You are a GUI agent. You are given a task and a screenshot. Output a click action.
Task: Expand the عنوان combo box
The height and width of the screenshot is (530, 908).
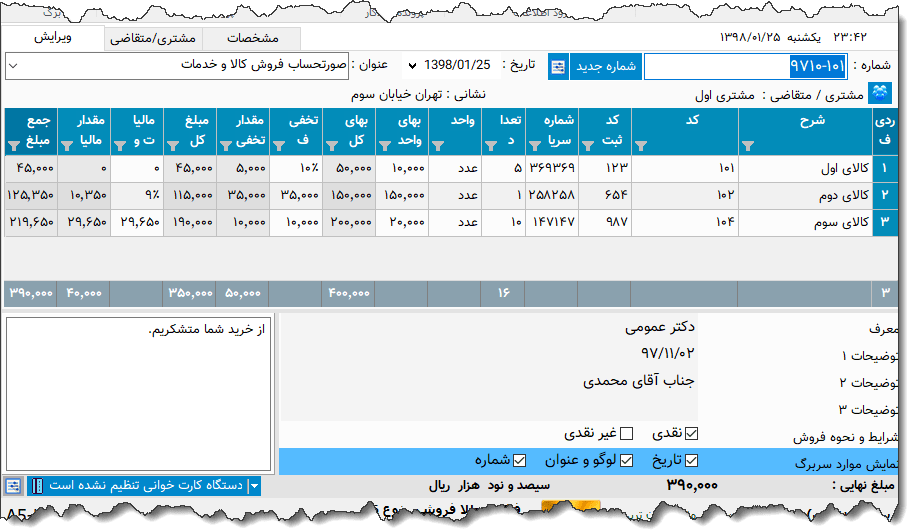tap(13, 65)
